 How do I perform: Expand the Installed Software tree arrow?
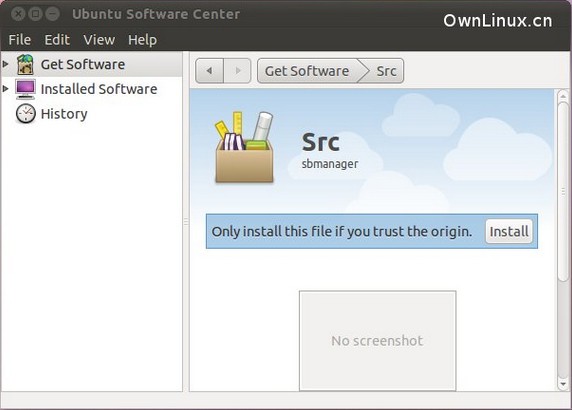click(x=5, y=89)
